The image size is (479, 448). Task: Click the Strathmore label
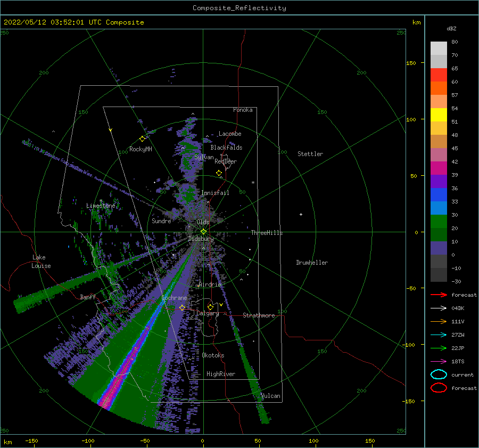[259, 315]
